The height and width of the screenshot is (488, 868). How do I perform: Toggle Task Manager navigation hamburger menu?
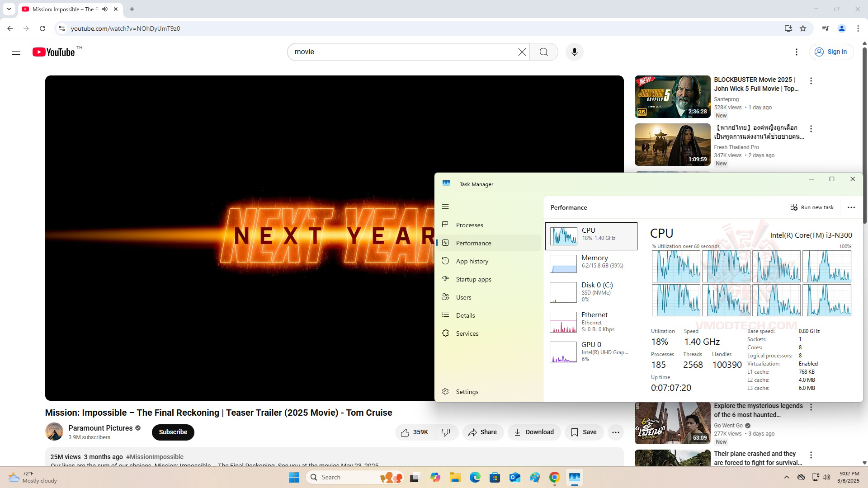pos(445,206)
